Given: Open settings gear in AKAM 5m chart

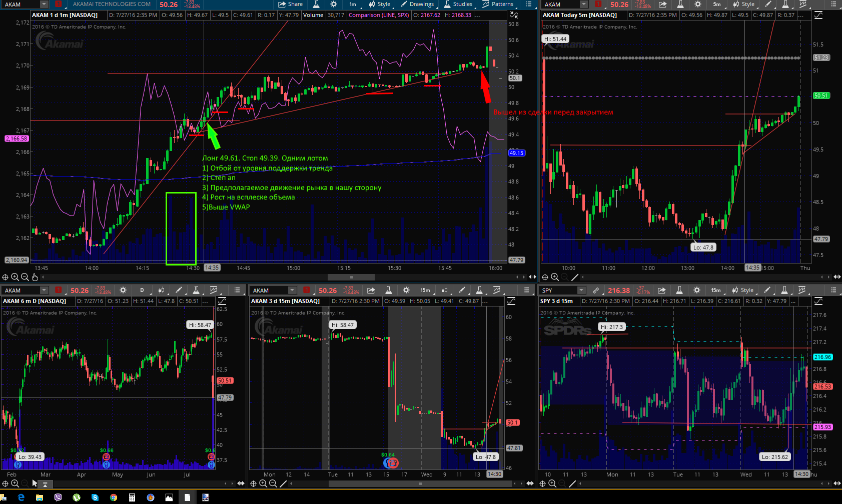Looking at the screenshot, I should coord(698,4).
